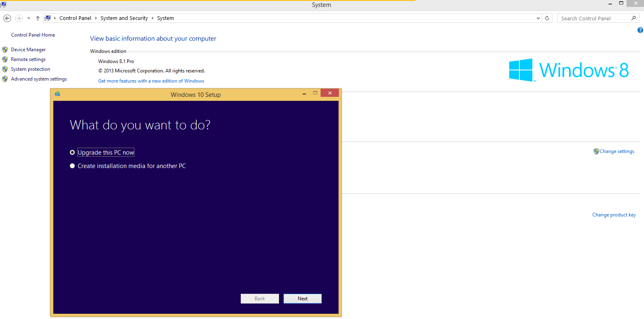Open Get more features with new edition link
This screenshot has height=319, width=644.
pyautogui.click(x=151, y=81)
